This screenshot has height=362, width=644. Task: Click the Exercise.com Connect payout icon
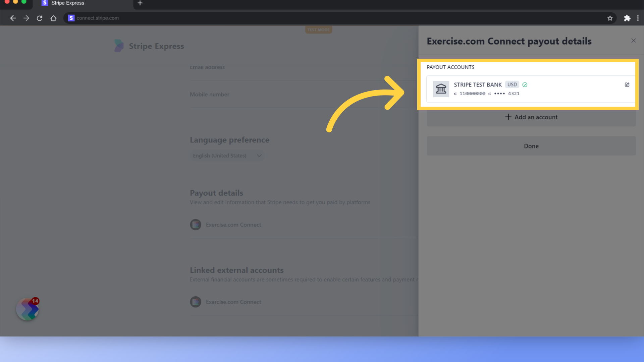tap(195, 225)
